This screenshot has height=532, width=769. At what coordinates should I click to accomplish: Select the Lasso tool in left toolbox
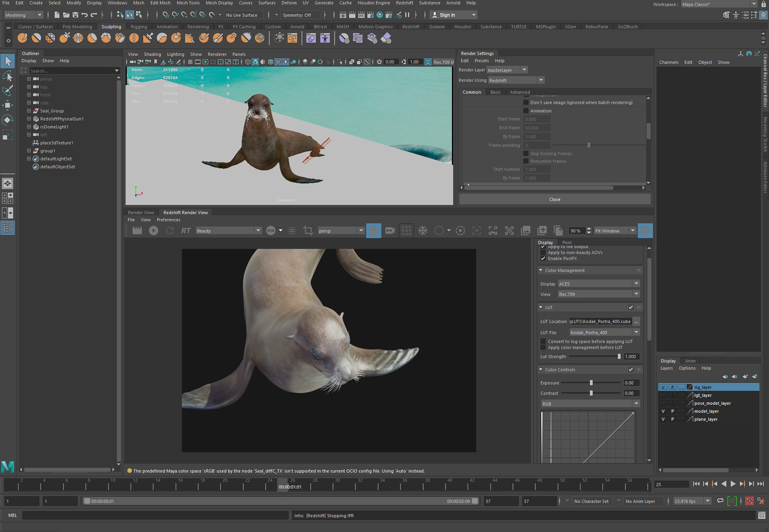(x=8, y=76)
